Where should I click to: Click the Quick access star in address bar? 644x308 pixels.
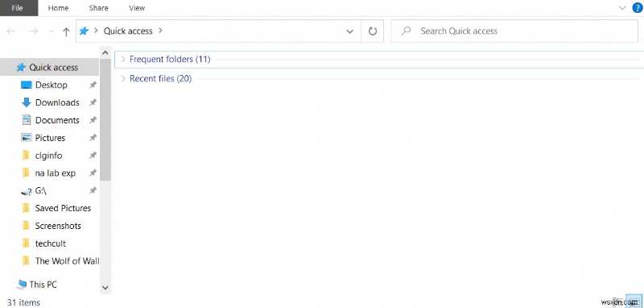pyautogui.click(x=84, y=31)
